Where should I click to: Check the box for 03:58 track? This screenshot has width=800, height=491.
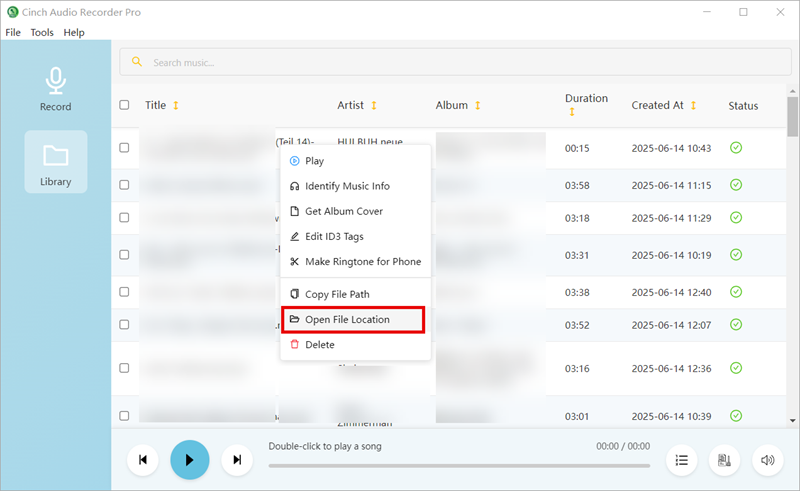(124, 185)
